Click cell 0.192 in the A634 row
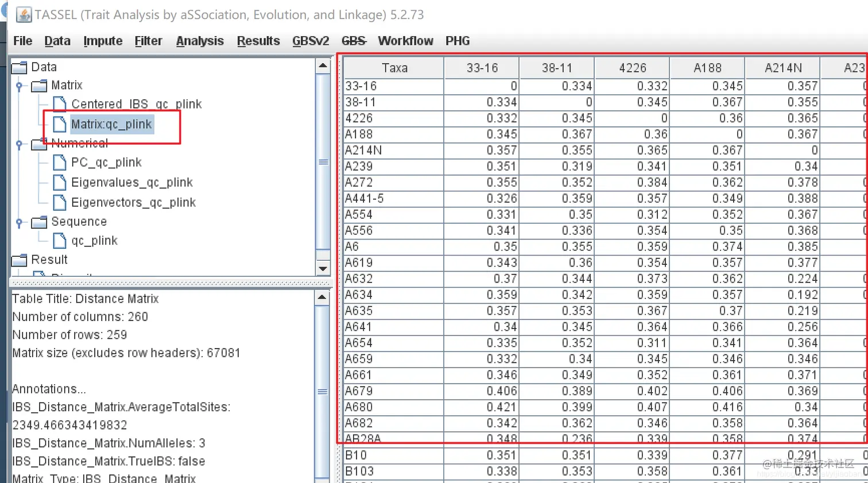The height and width of the screenshot is (483, 868). (x=782, y=295)
